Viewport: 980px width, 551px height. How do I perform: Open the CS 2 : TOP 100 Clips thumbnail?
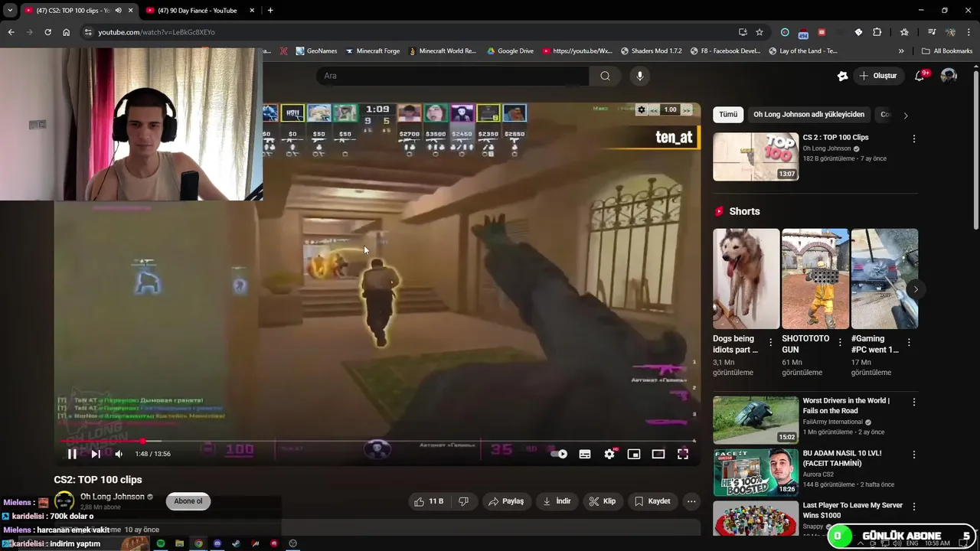756,157
